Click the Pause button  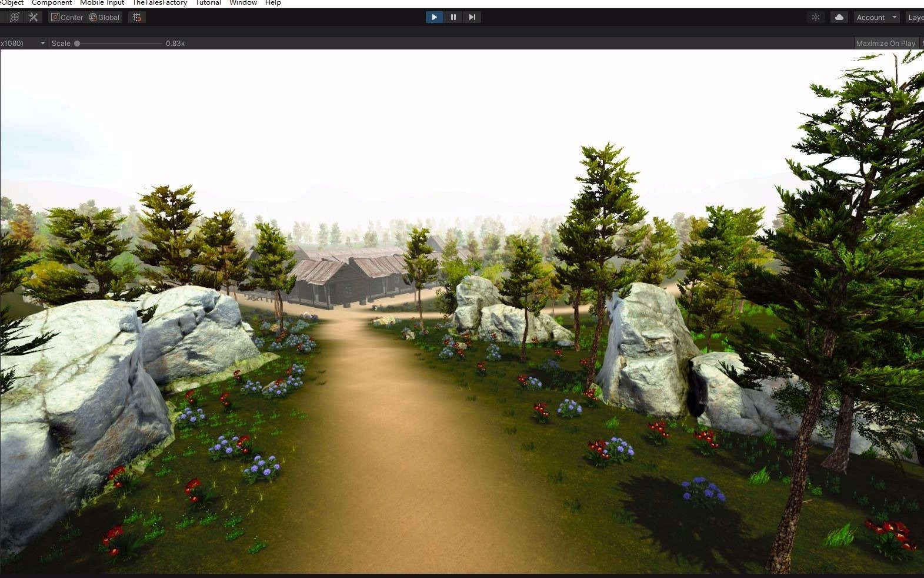[453, 17]
